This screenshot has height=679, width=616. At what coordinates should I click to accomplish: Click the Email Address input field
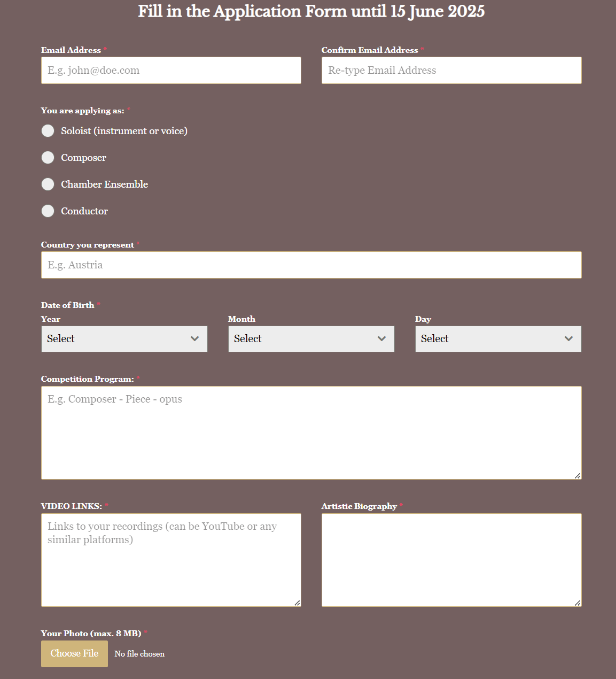(x=171, y=71)
